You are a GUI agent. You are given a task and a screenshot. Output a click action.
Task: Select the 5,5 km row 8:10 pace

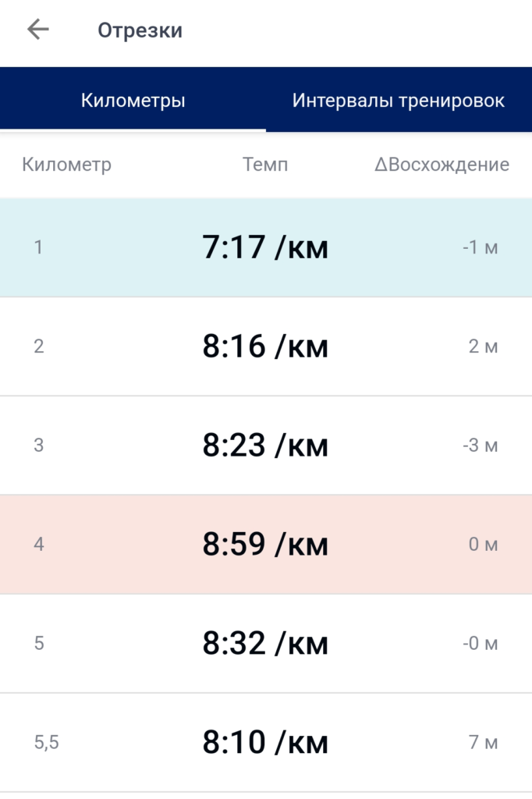coord(266,742)
